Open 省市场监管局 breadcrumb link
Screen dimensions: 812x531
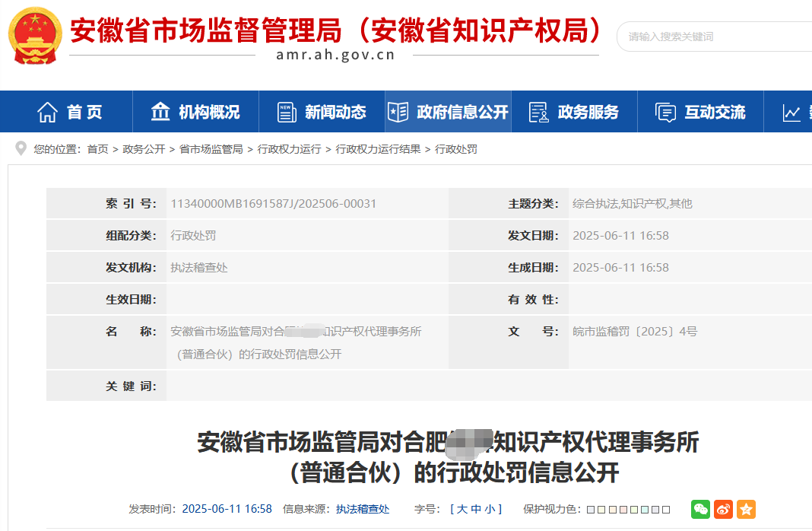pyautogui.click(x=211, y=149)
